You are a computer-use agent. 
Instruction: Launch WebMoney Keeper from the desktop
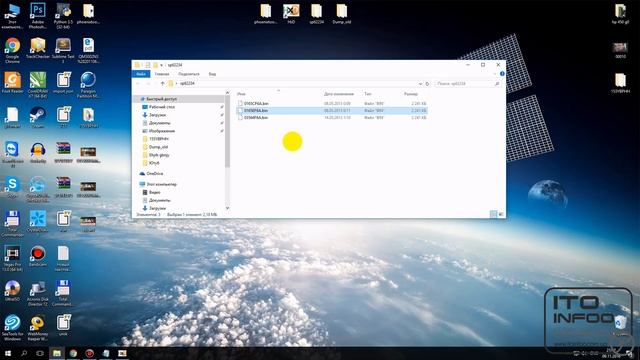pos(38,328)
